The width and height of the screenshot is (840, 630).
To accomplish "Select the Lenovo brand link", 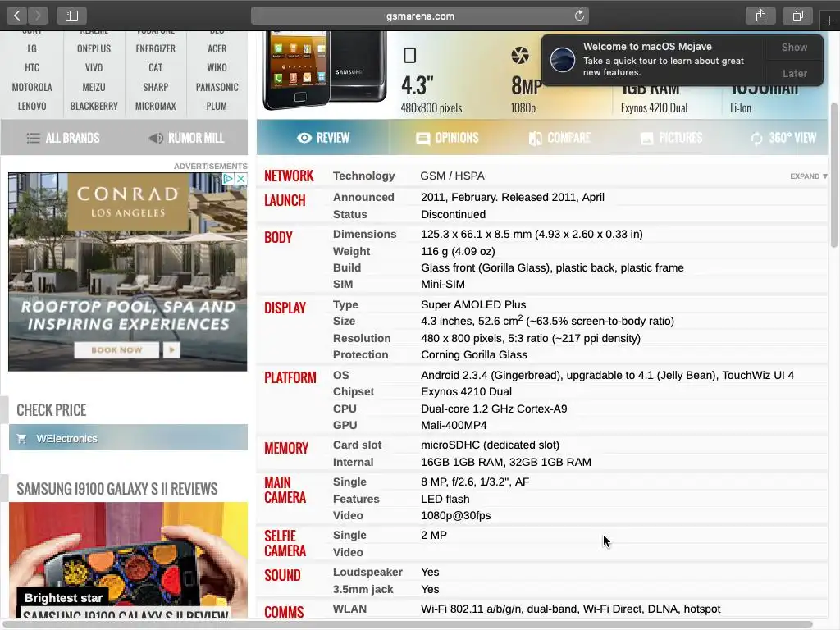I will (x=32, y=106).
